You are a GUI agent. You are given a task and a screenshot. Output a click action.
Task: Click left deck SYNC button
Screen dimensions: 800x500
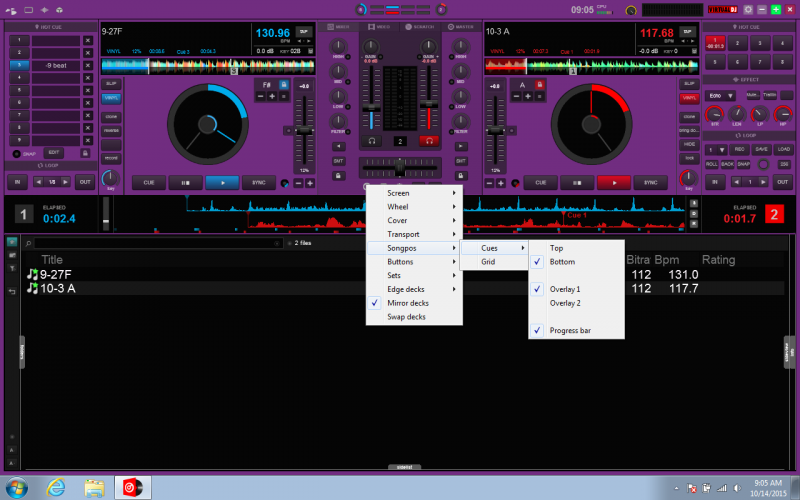tap(259, 182)
